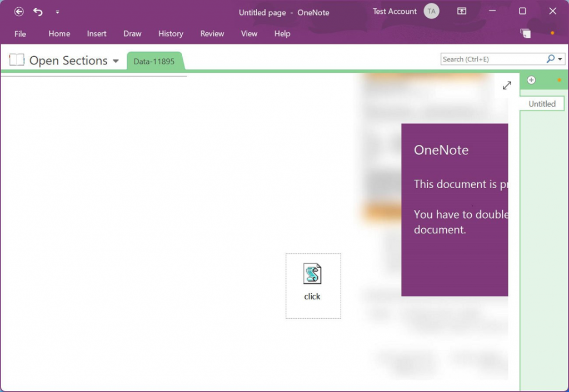Click the Undo icon

click(38, 12)
